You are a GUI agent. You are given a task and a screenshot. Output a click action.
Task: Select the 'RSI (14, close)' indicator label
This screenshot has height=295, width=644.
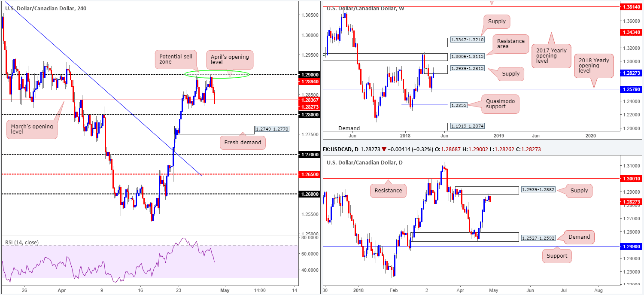(x=21, y=242)
